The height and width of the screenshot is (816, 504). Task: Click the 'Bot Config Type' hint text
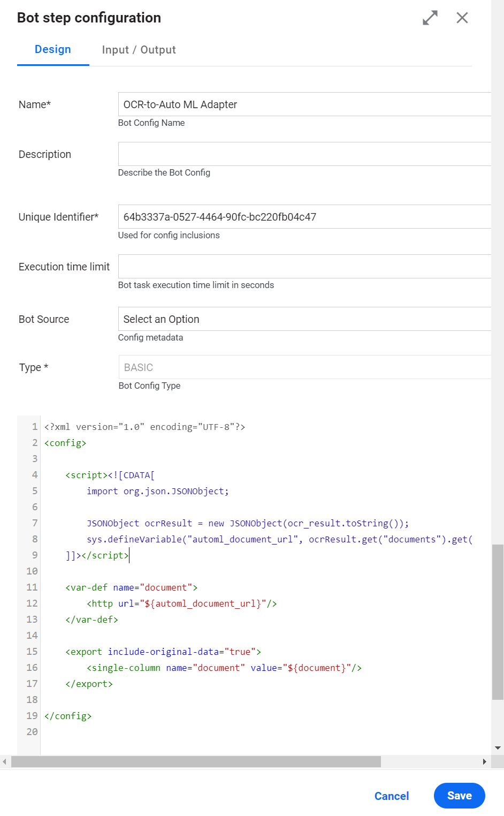tap(149, 386)
